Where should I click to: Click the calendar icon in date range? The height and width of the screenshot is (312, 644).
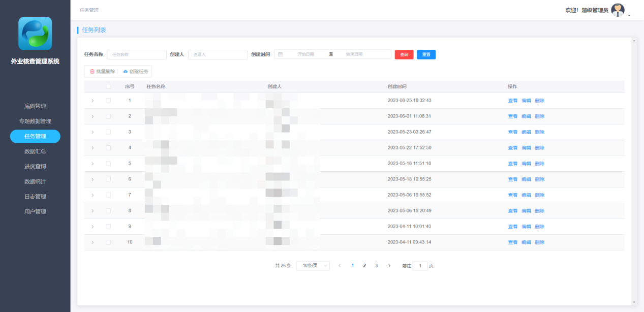click(x=280, y=54)
